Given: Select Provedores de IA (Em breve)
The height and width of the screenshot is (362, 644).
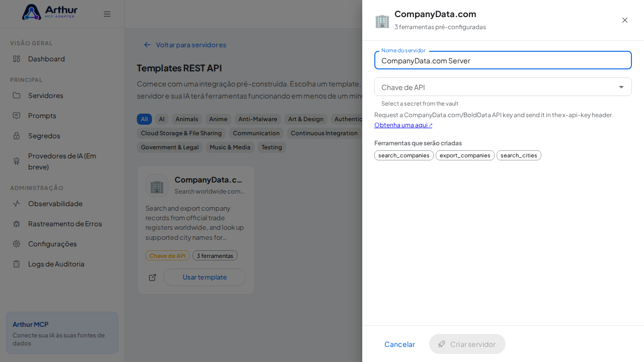Looking at the screenshot, I should click(62, 161).
